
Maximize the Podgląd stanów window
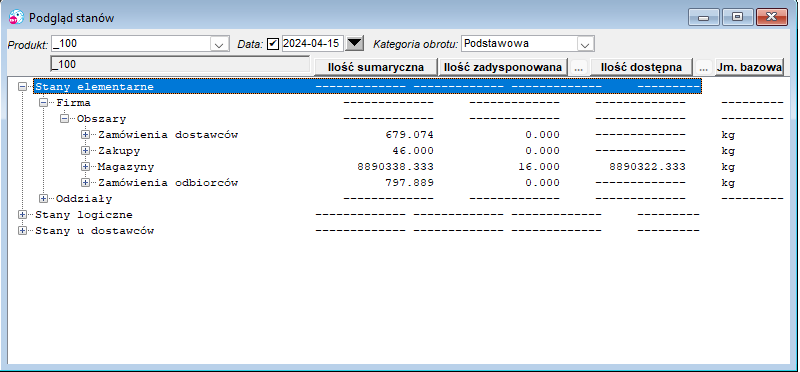(x=737, y=17)
